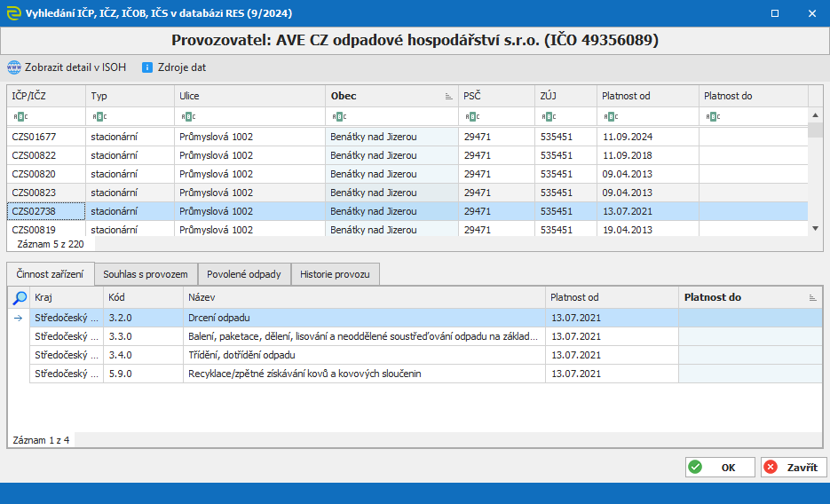Image resolution: width=830 pixels, height=504 pixels.
Task: Click the magnifier search icon in lower grid
Action: point(20,298)
